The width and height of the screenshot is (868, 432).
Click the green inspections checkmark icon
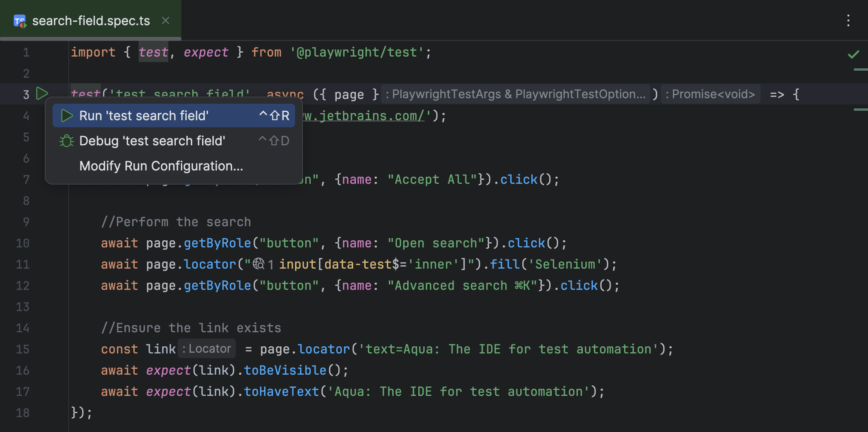click(x=854, y=54)
